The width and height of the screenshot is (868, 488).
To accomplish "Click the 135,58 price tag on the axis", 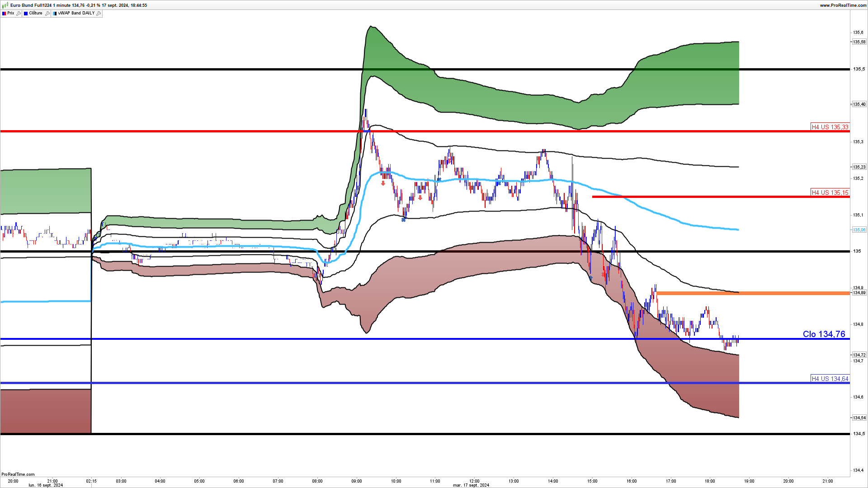I will pos(859,42).
